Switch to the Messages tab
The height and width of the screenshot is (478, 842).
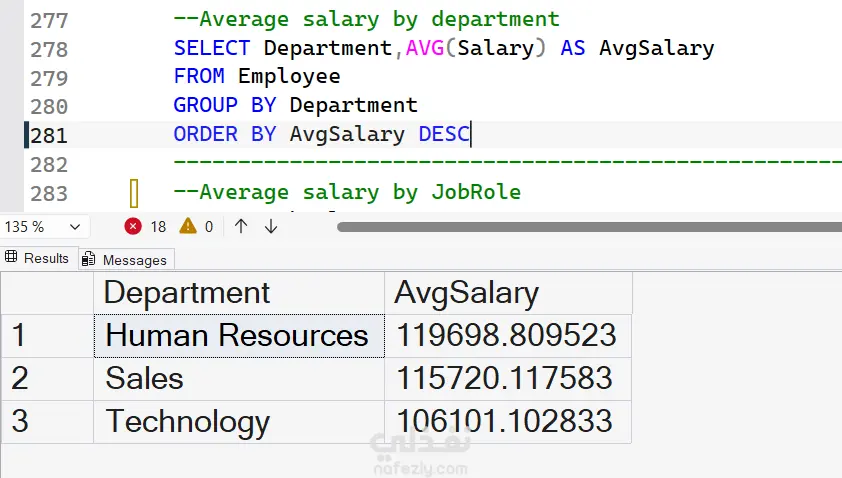click(x=126, y=260)
